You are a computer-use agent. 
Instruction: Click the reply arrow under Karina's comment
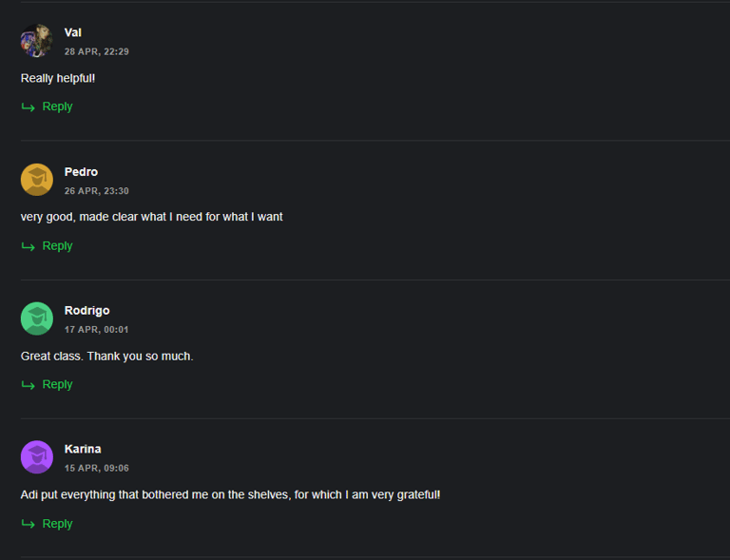28,525
